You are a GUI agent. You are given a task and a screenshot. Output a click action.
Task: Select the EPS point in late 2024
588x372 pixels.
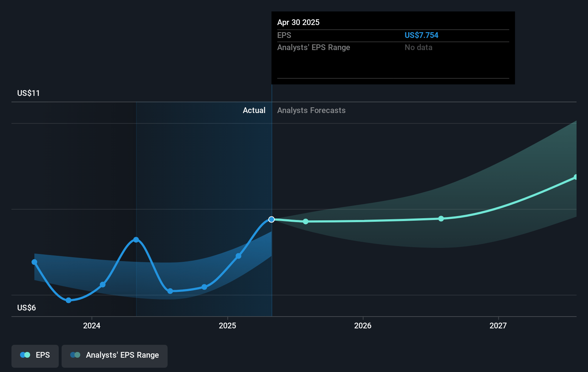click(x=204, y=287)
